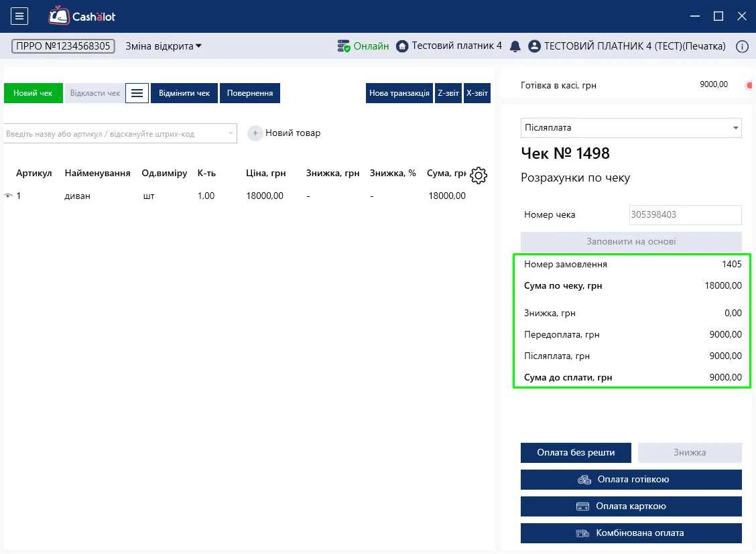
Task: Select the диван item name cell
Action: click(x=78, y=196)
